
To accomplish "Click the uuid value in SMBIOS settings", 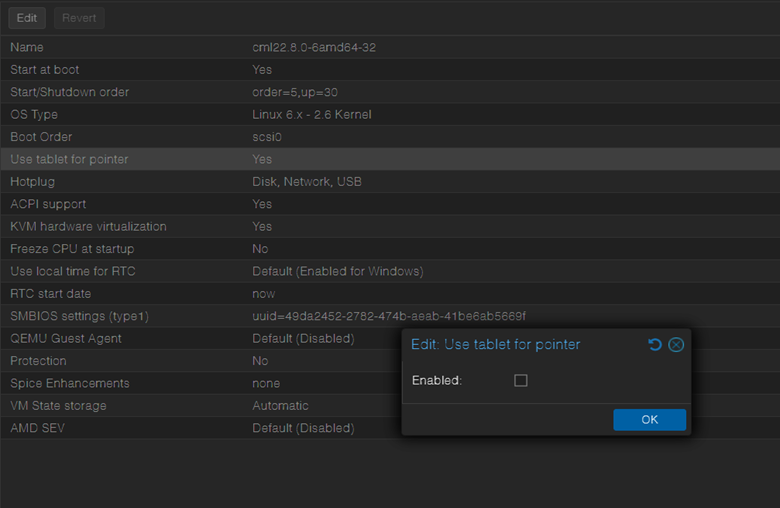I will click(389, 316).
